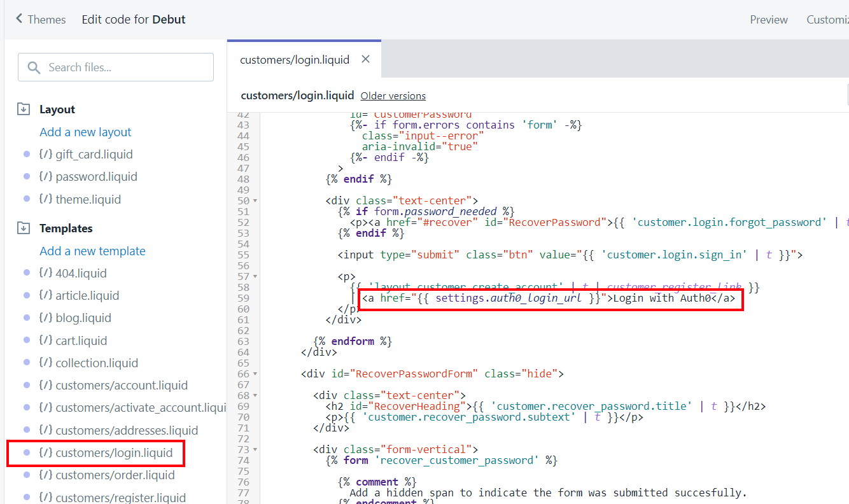The image size is (849, 504).
Task: Click the file icon beside cart.liquid
Action: pyautogui.click(x=45, y=341)
